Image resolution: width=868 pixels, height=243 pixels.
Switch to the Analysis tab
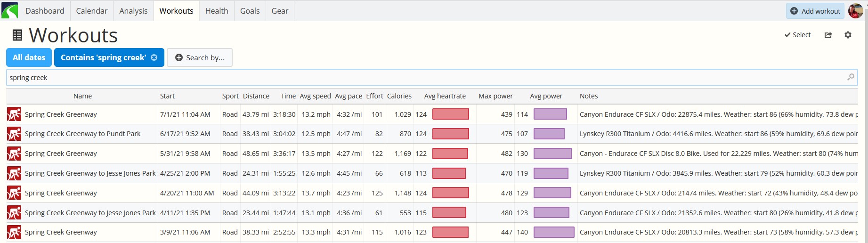133,11
